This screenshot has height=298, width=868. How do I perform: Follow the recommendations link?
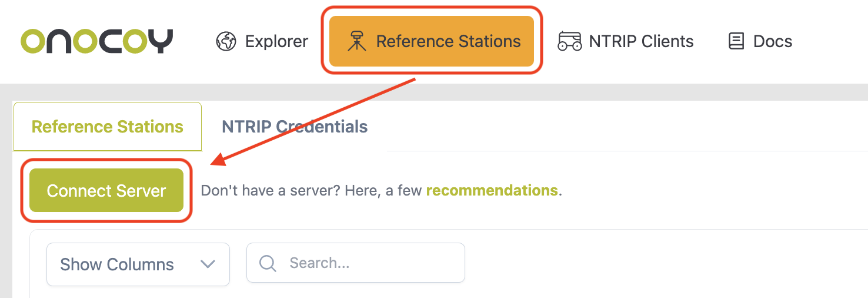point(492,191)
